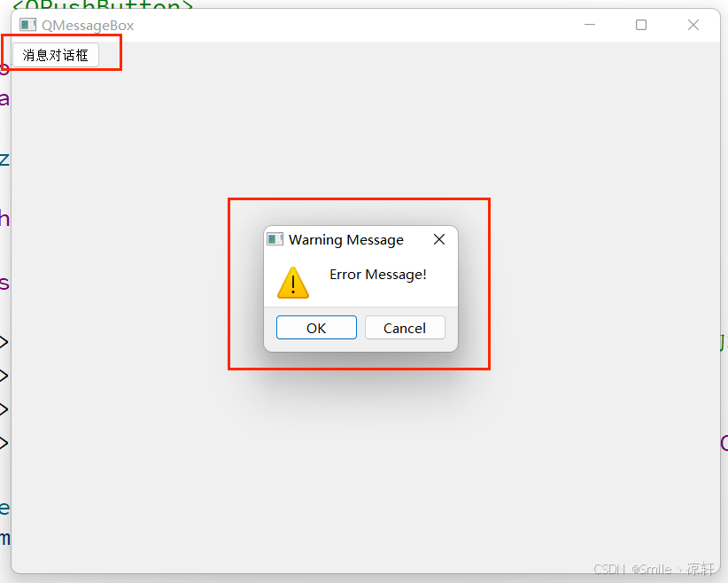Close the QMessageBox main window
Screen dimensions: 728x583
[693, 25]
